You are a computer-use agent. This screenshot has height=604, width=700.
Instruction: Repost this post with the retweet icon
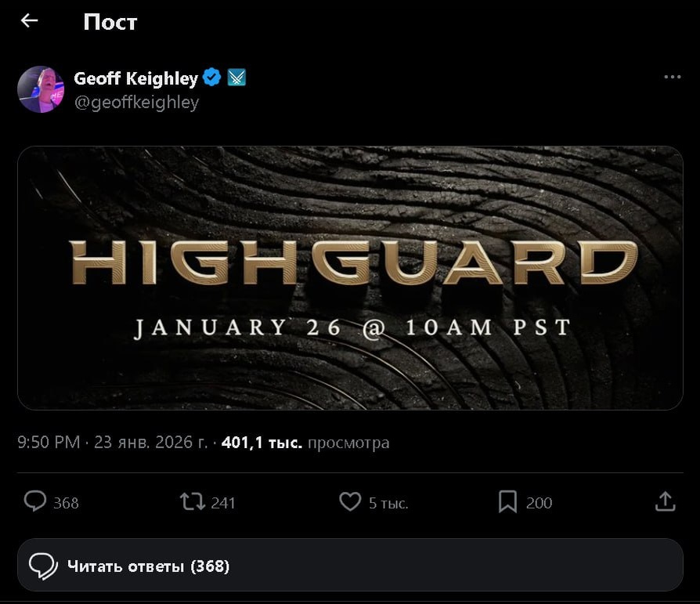click(x=193, y=501)
